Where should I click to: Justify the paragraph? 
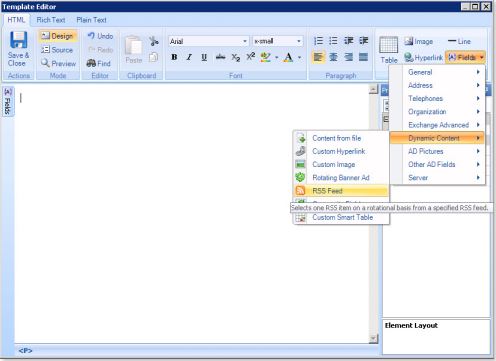tap(364, 57)
